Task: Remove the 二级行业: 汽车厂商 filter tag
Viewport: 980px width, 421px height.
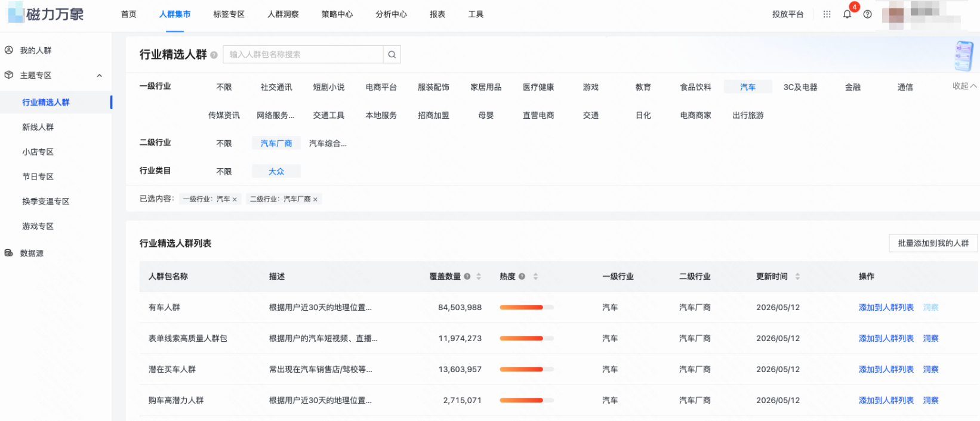Action: 315,199
